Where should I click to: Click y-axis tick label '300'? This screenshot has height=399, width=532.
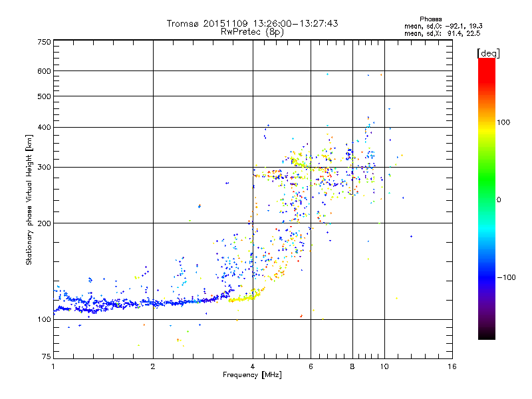pos(45,167)
